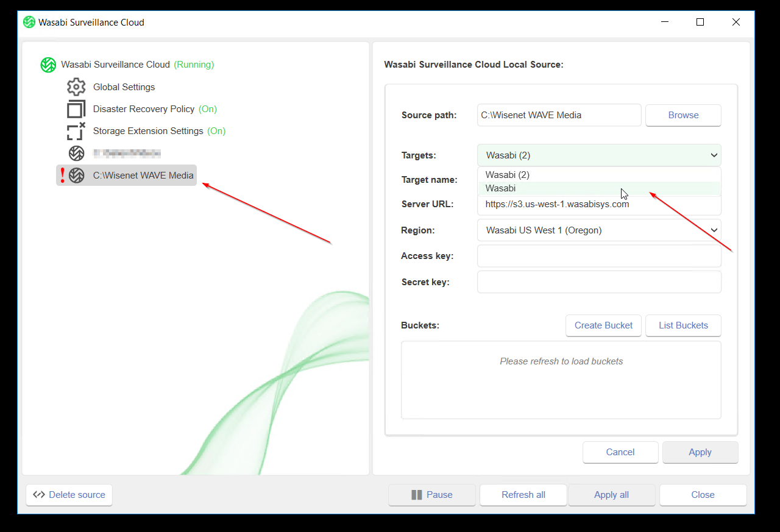Select the blurred source Wasabi icon
This screenshot has width=780, height=532.
click(x=76, y=153)
